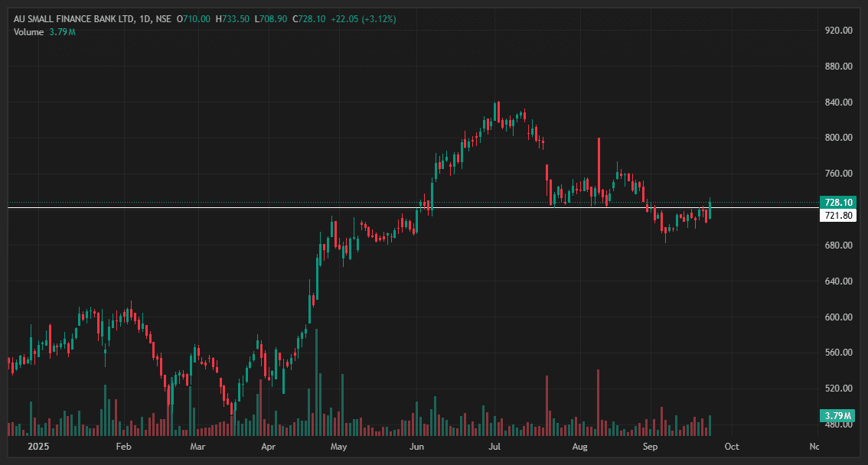Viewport: 868px width, 465px height.
Task: Click the high price H733.50 value
Action: point(233,19)
